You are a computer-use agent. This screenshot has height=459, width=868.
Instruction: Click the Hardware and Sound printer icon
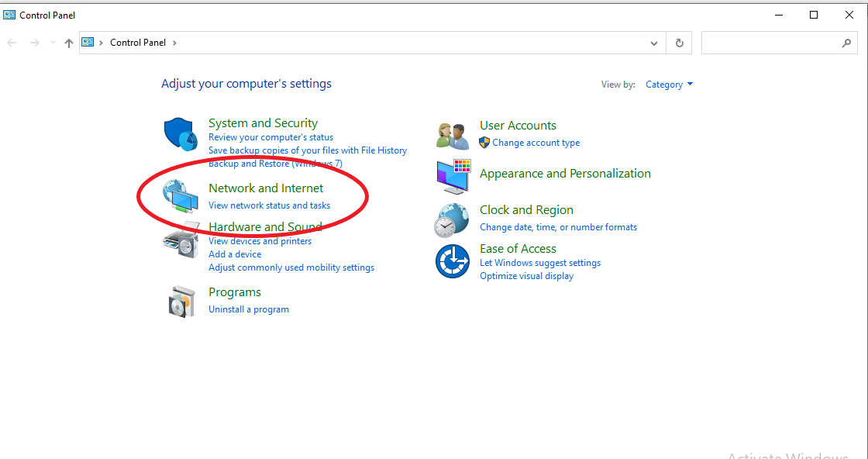[181, 240]
